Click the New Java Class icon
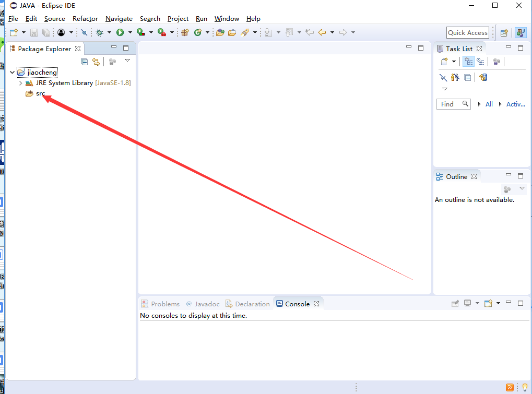Screen dimensions: 532x394 [198, 32]
